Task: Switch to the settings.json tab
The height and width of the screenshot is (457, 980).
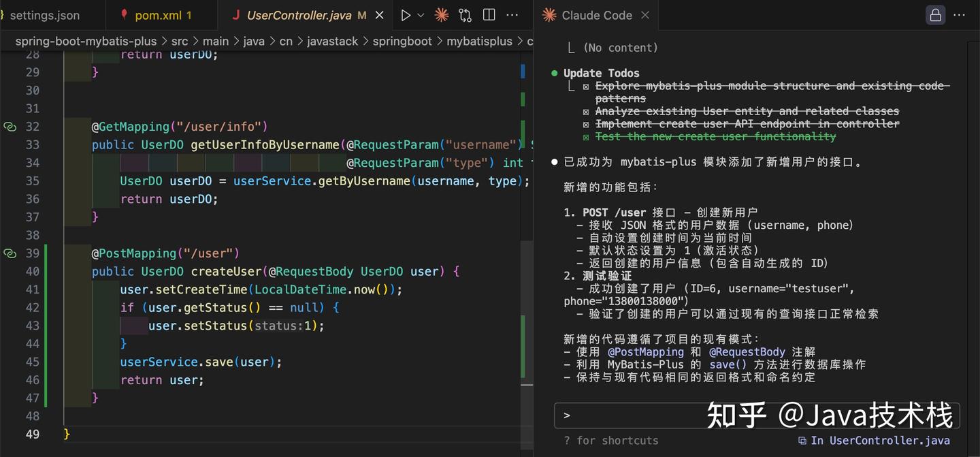Action: point(46,14)
